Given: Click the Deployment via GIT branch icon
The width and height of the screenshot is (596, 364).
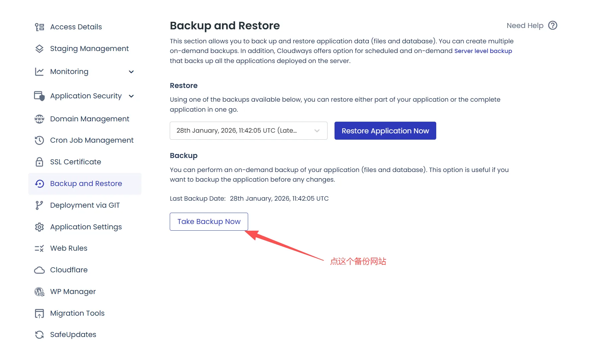Looking at the screenshot, I should (39, 205).
